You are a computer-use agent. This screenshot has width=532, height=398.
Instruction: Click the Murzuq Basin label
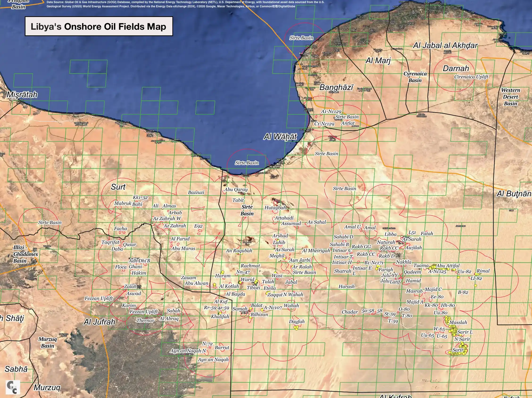click(x=48, y=342)
